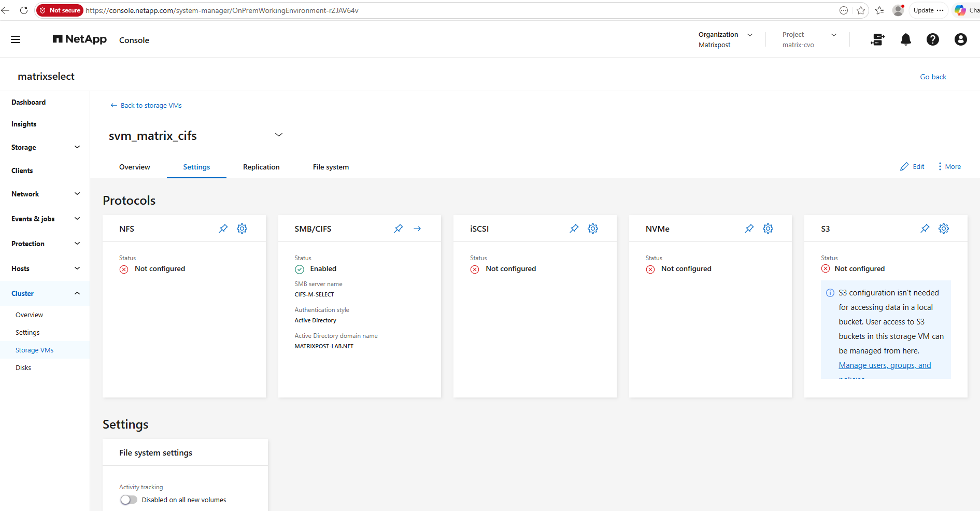Pin the NFS protocol card

click(x=223, y=229)
